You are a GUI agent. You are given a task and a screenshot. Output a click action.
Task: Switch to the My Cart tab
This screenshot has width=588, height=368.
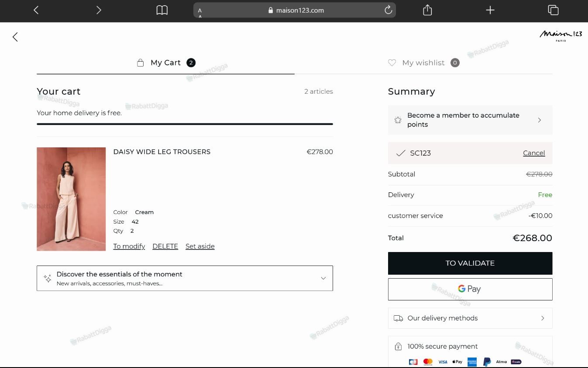(166, 63)
